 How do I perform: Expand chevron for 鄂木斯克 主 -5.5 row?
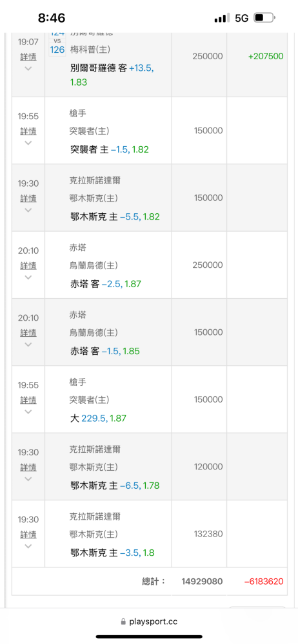coord(28,210)
